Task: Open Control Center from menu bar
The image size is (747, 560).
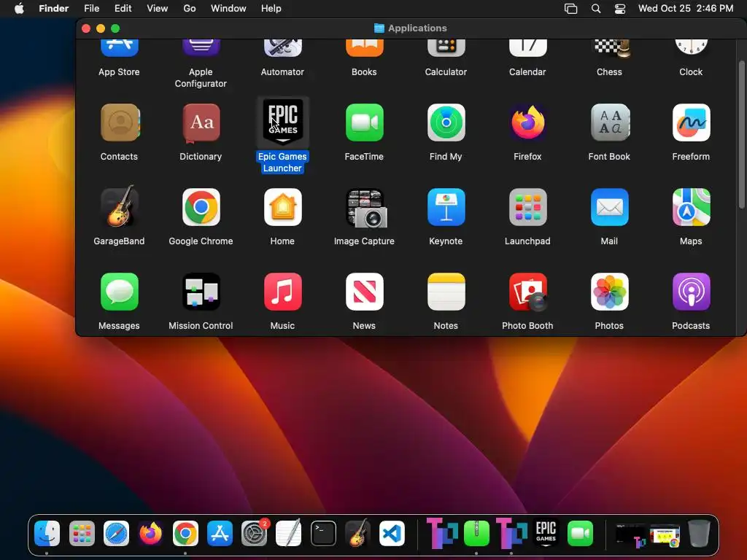Action: [x=620, y=9]
